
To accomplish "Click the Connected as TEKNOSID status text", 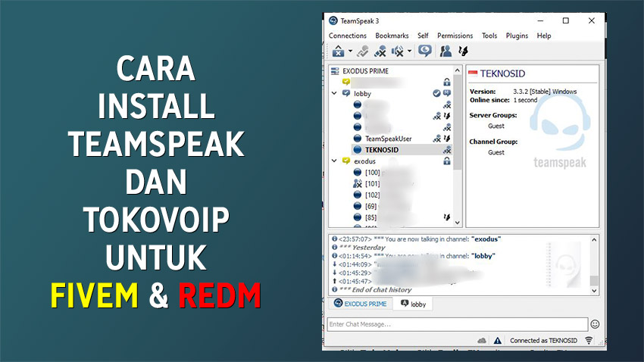I will pyautogui.click(x=543, y=340).
